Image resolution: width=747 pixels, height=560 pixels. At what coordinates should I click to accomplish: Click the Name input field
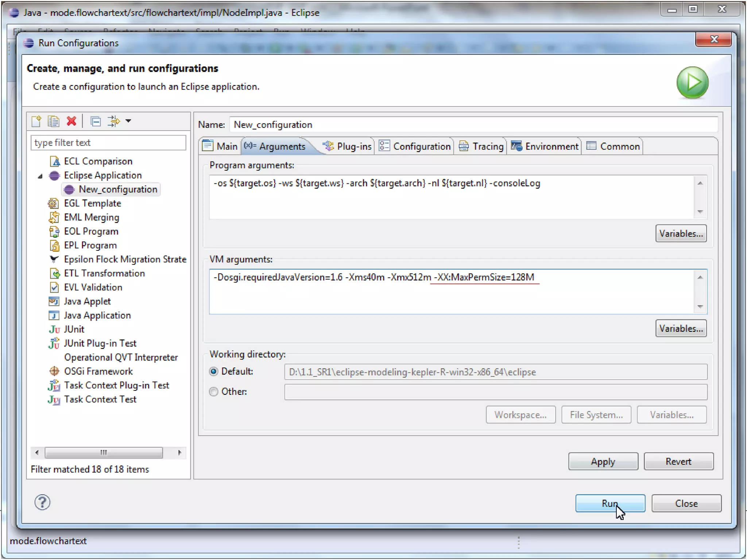(473, 125)
